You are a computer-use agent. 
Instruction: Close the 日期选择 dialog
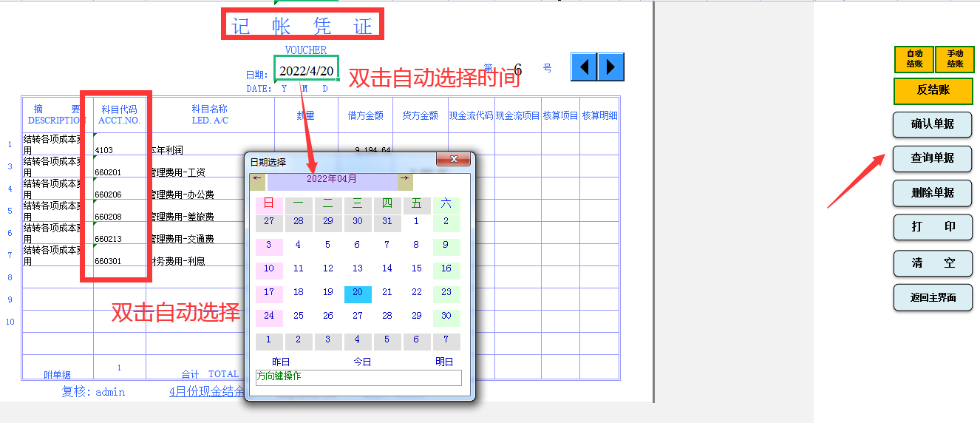(x=454, y=160)
